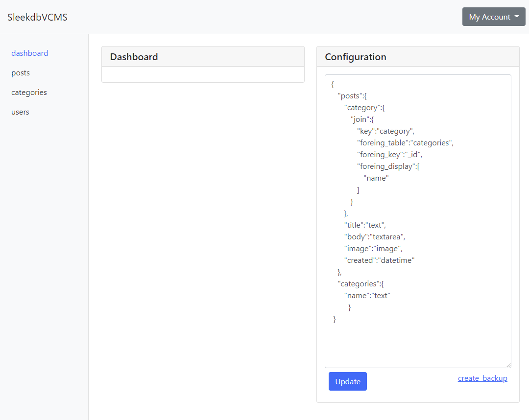The width and height of the screenshot is (529, 420).
Task: Click the Configuration card heading
Action: [x=356, y=57]
